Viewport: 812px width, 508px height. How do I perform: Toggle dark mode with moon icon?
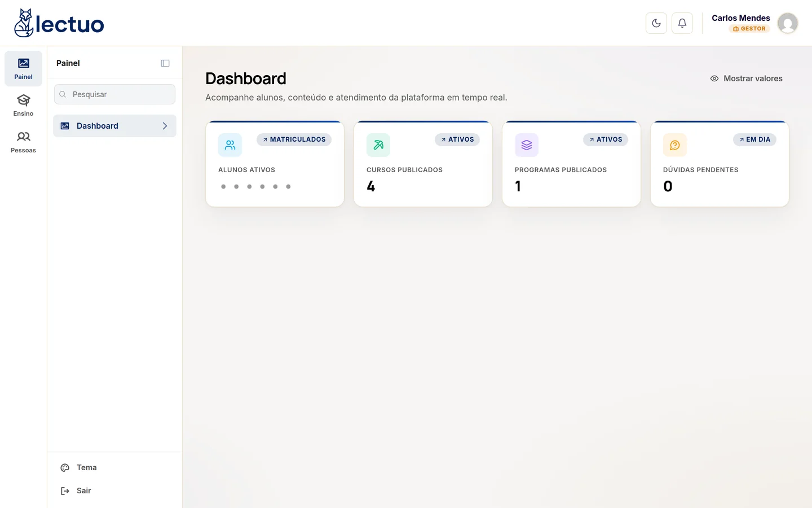[x=656, y=23]
